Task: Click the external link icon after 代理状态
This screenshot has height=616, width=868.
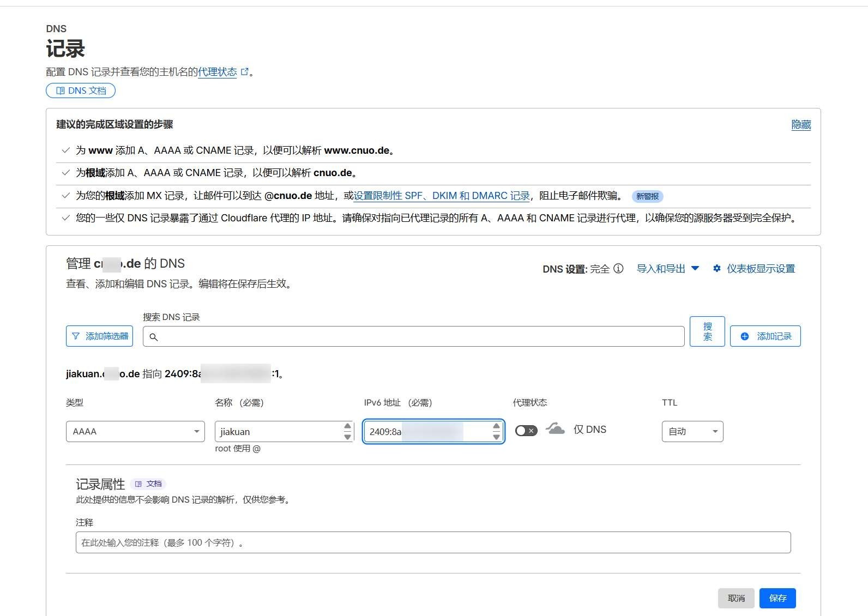Action: 244,72
